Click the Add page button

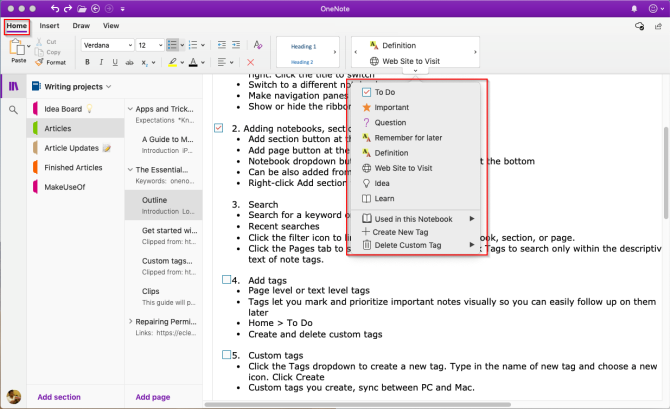point(153,397)
